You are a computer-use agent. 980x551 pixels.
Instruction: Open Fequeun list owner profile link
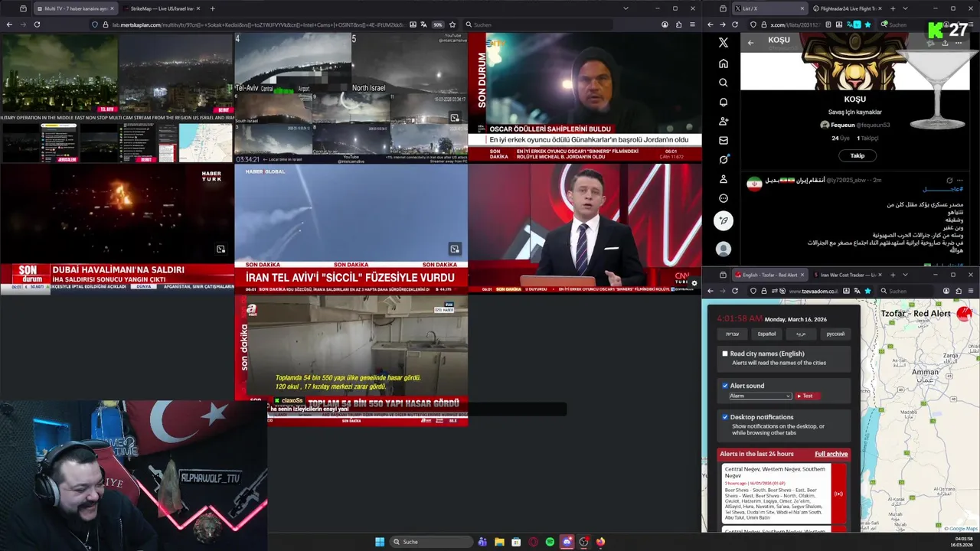pyautogui.click(x=854, y=125)
